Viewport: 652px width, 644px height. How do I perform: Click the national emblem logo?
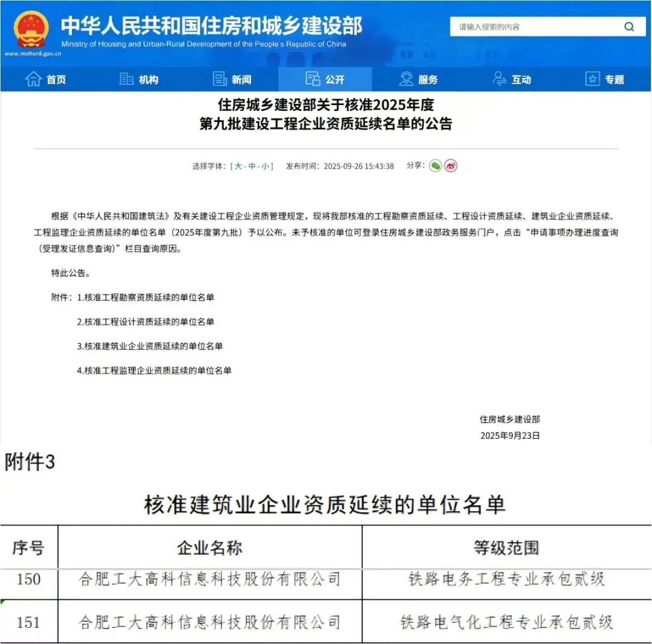(31, 30)
